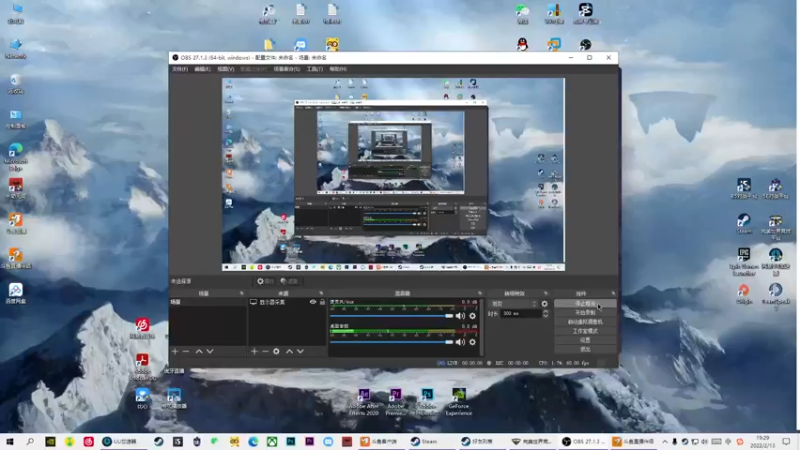Open Windows Start menu

point(10,441)
